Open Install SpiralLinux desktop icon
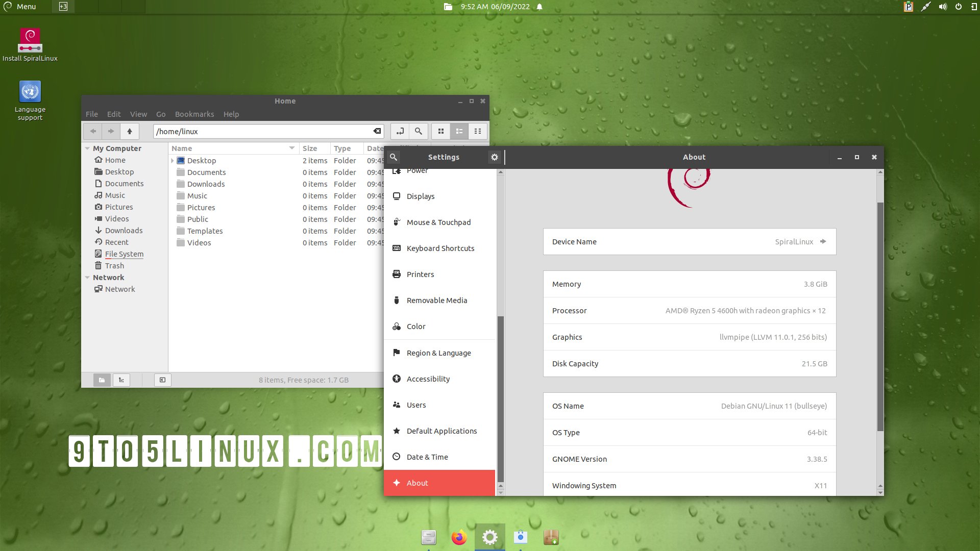Image resolution: width=980 pixels, height=551 pixels. (30, 45)
